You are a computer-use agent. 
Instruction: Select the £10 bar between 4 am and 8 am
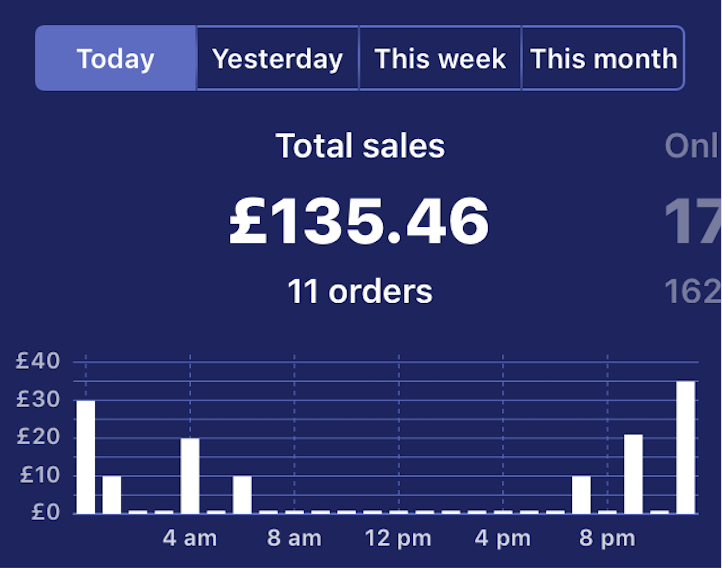coord(242,494)
